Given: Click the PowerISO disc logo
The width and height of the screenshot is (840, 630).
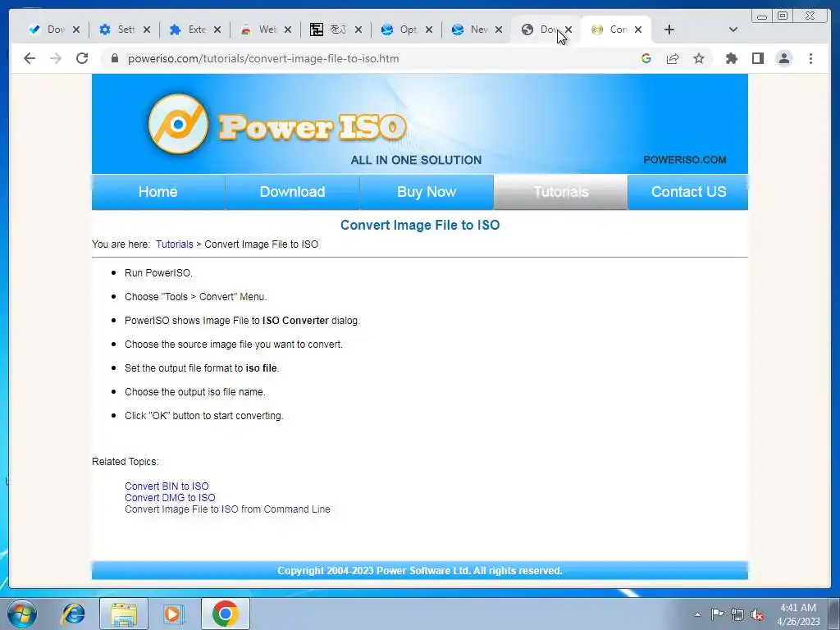Looking at the screenshot, I should click(x=178, y=124).
